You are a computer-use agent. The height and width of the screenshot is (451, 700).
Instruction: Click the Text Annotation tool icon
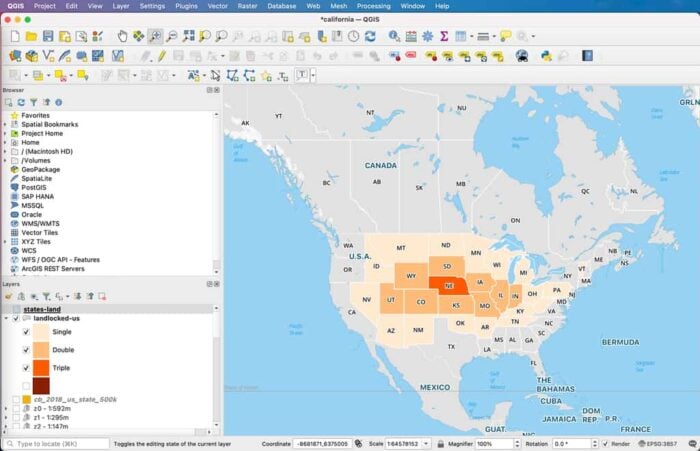coord(302,75)
